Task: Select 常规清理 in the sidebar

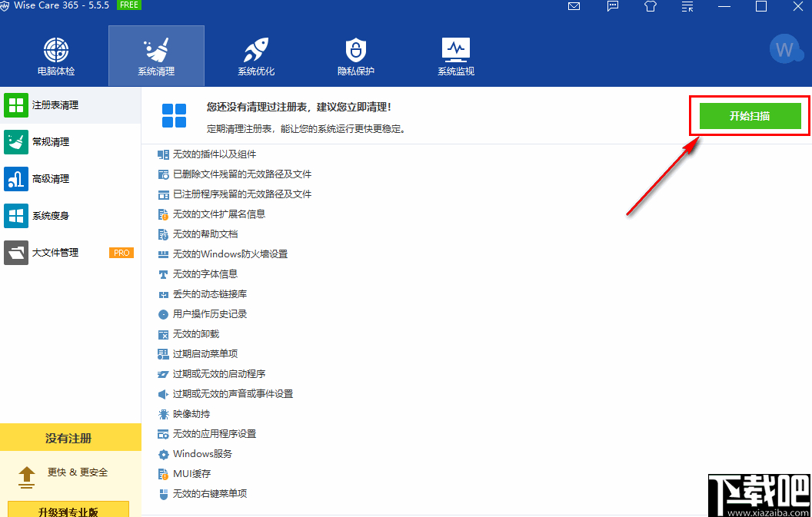Action: click(x=71, y=142)
